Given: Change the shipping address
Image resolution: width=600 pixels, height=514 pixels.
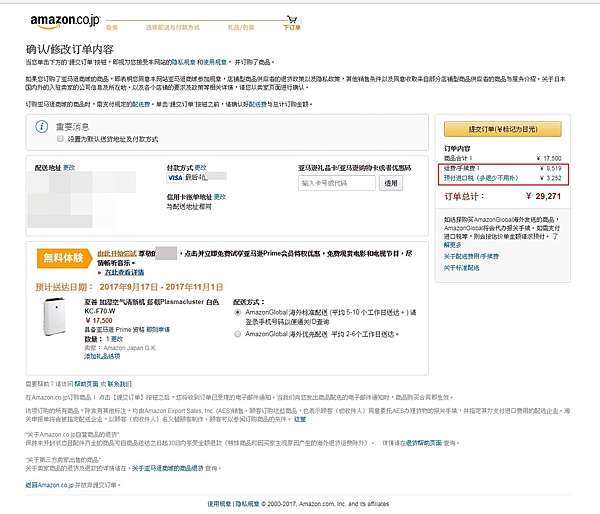Looking at the screenshot, I should (x=69, y=168).
